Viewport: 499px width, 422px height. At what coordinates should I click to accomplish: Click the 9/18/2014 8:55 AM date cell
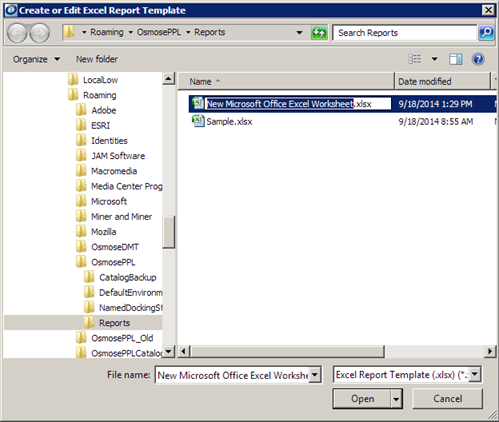point(436,122)
